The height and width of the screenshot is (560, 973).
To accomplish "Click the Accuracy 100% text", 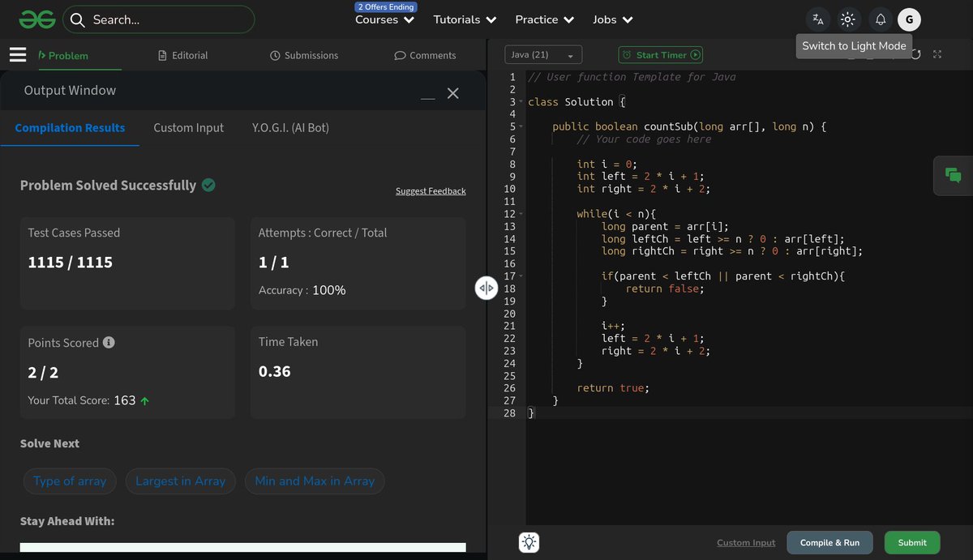I will coord(302,289).
